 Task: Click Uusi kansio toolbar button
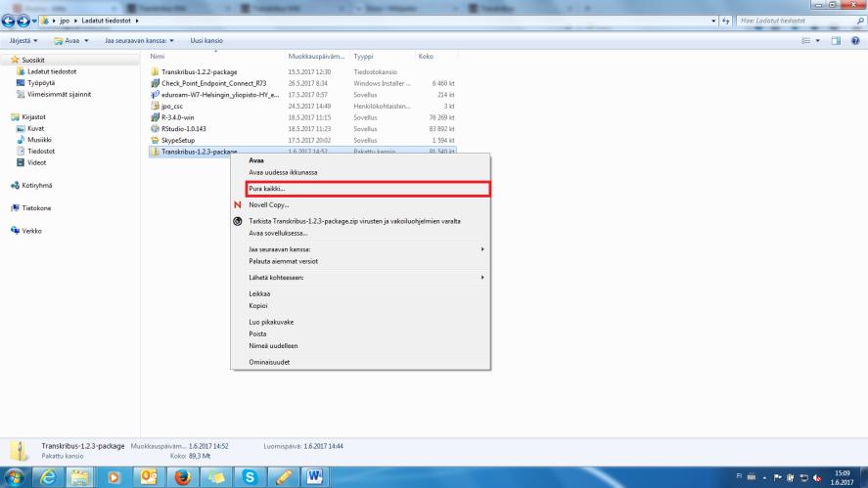point(206,40)
